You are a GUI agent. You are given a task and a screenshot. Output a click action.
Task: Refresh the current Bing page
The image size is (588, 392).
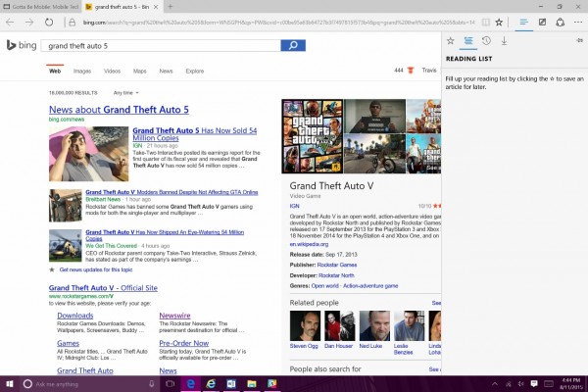(49, 23)
